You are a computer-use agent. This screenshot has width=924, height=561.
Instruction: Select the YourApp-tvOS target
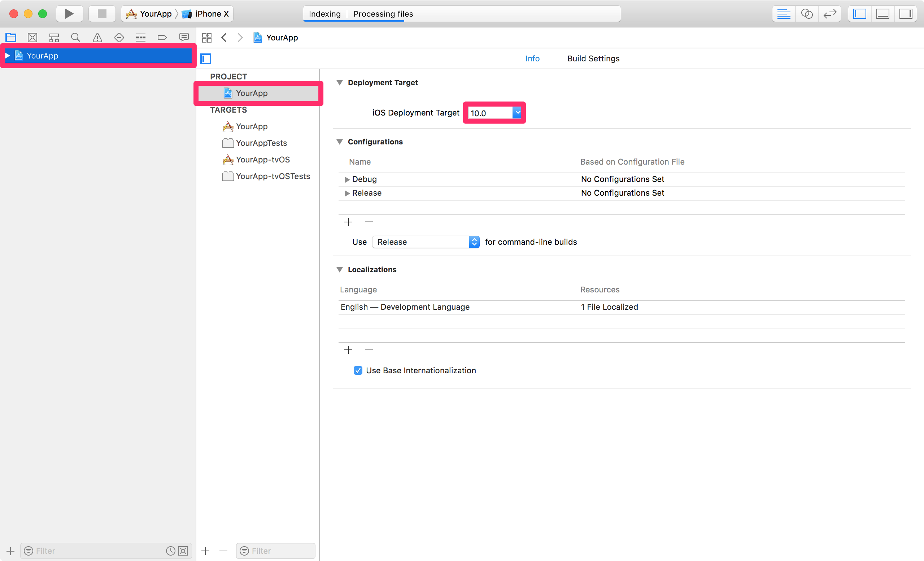tap(262, 160)
